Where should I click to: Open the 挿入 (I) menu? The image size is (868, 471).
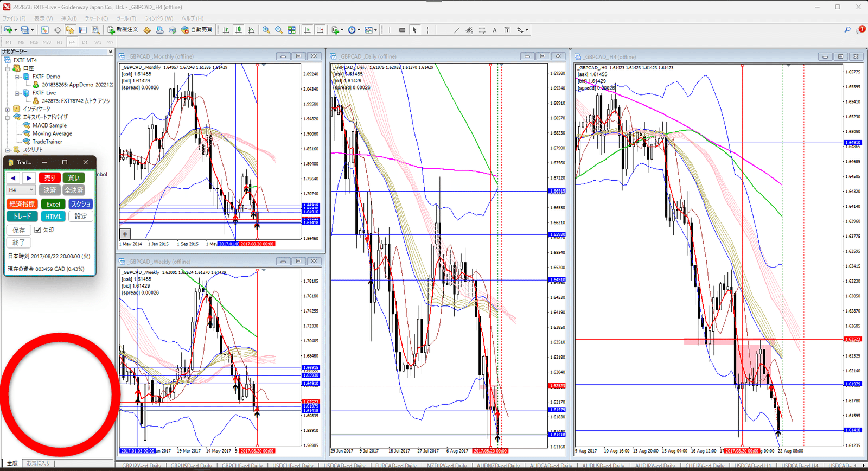(69, 18)
